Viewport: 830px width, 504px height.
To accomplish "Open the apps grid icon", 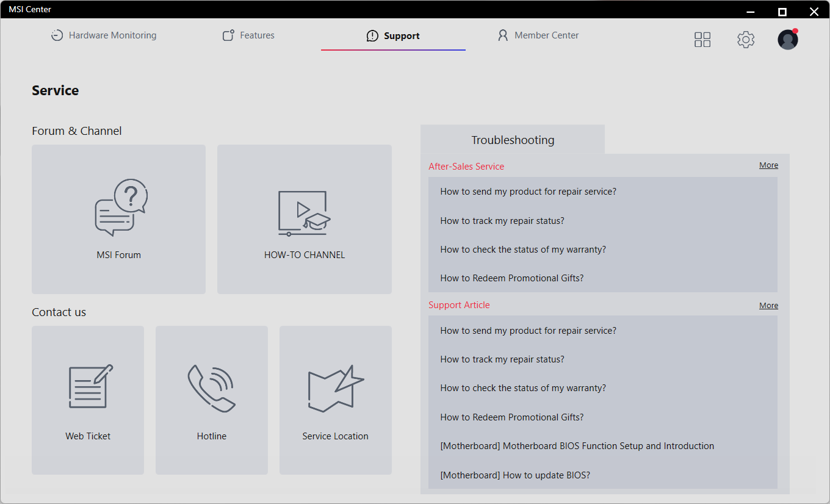I will click(702, 40).
